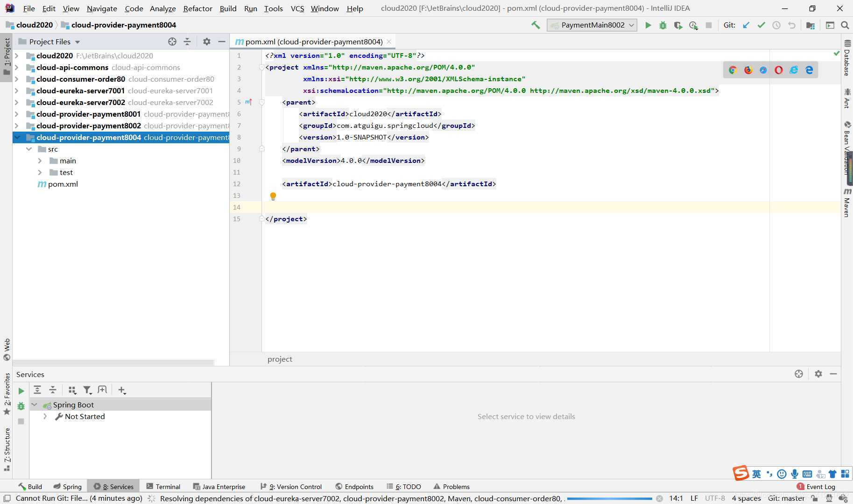Expand cloud-eureka-server7001 module node
The image size is (853, 504).
coord(17,91)
